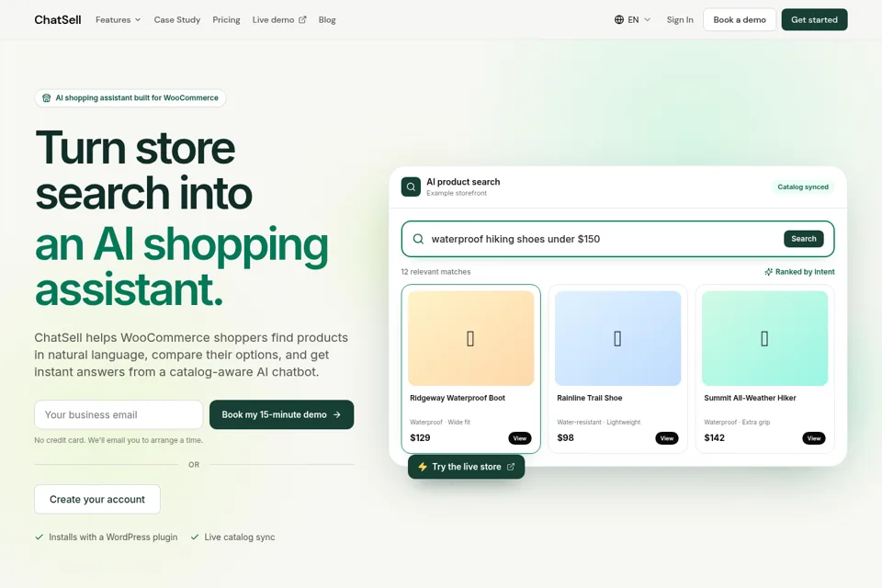Screen dimensions: 882x588
Task: Expand the Features dropdown menu
Action: click(119, 19)
